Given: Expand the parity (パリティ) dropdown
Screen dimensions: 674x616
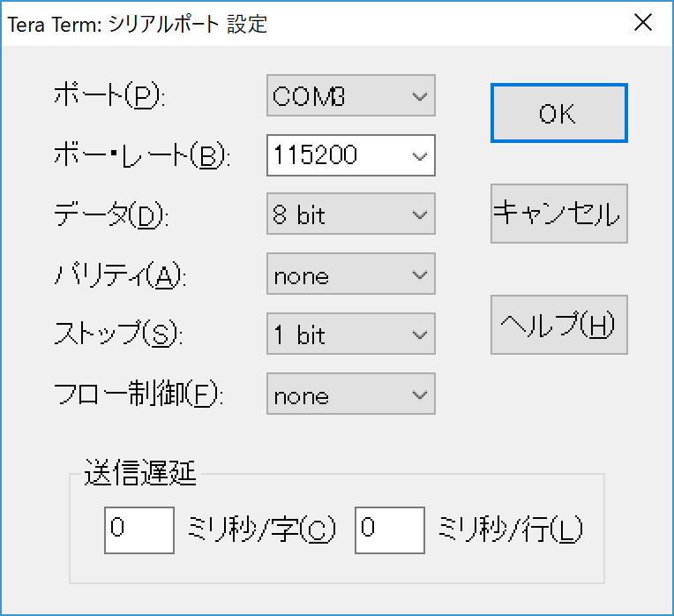Looking at the screenshot, I should 350,275.
